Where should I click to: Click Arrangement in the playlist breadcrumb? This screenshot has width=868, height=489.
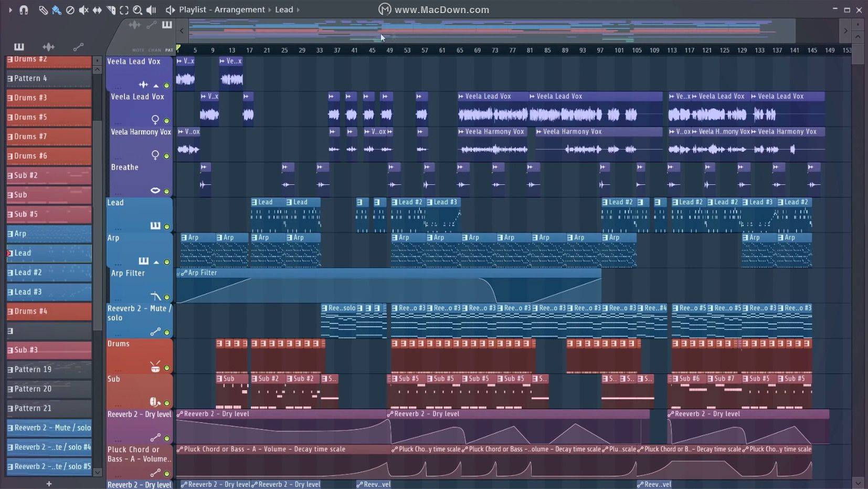[x=239, y=9]
